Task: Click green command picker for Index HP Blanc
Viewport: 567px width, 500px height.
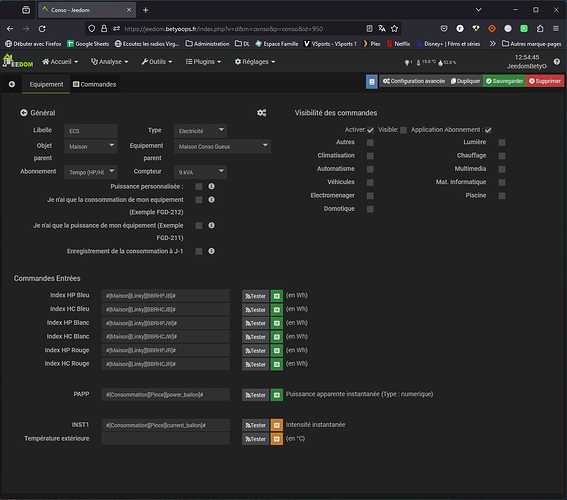Action: coord(277,323)
